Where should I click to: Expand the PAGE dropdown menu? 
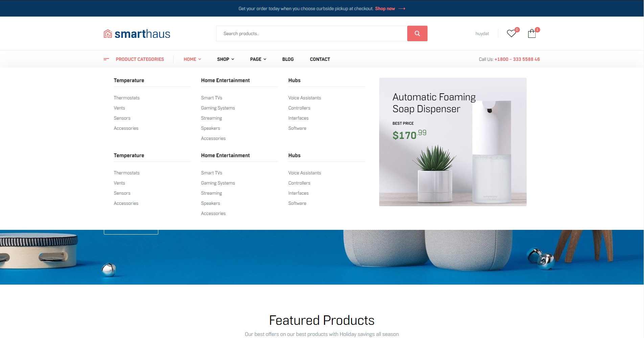tap(258, 59)
